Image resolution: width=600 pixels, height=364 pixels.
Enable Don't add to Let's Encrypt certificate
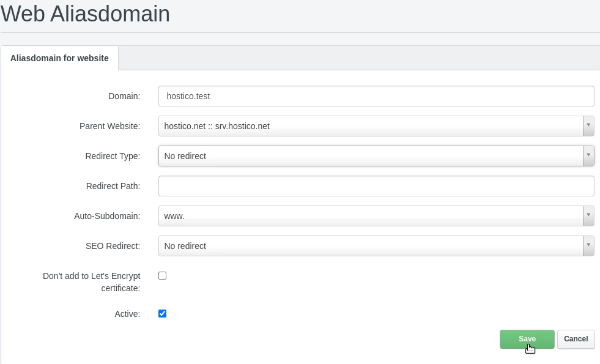(162, 275)
